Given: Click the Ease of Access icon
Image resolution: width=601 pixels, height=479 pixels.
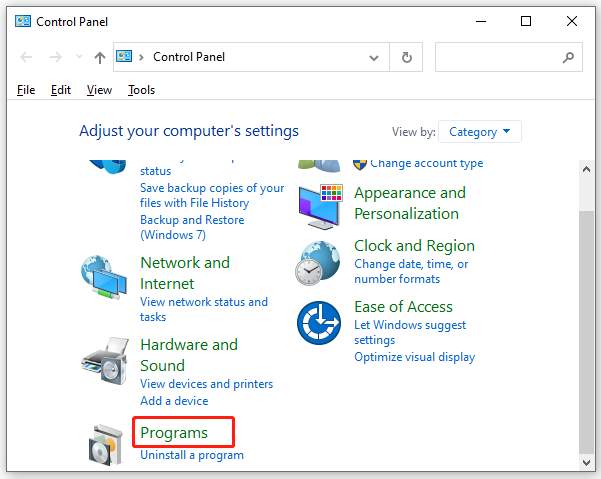Looking at the screenshot, I should point(319,323).
